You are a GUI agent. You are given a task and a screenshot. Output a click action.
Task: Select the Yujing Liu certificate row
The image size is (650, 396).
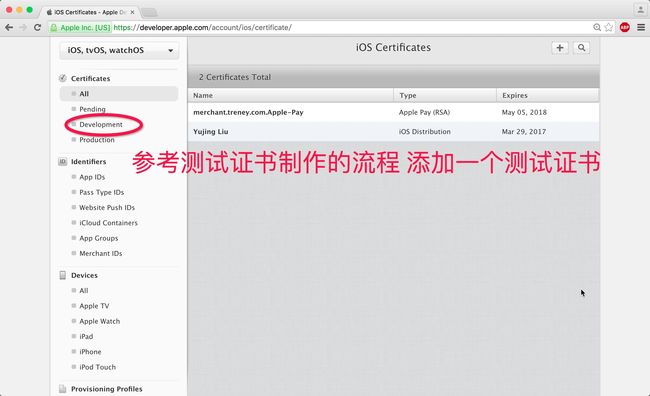tap(393, 131)
